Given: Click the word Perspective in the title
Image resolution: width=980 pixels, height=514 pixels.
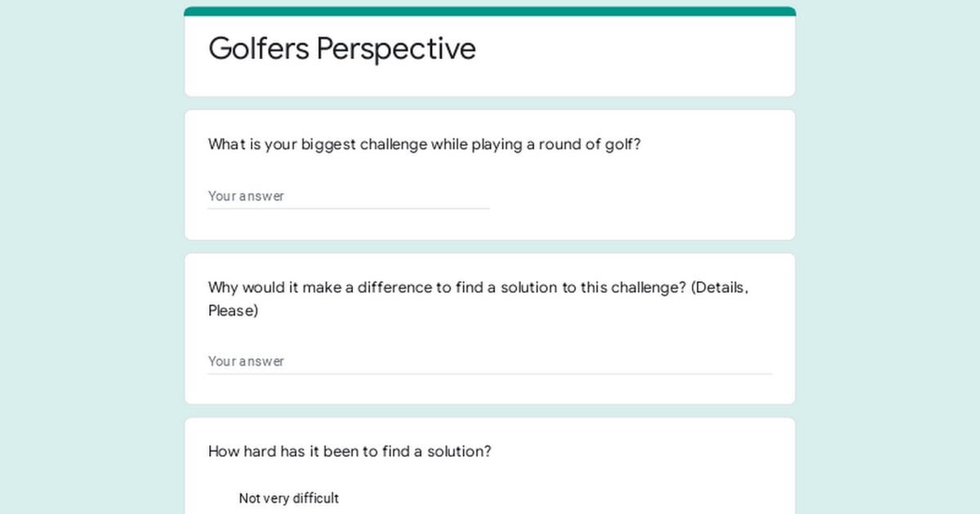Looking at the screenshot, I should tap(396, 49).
